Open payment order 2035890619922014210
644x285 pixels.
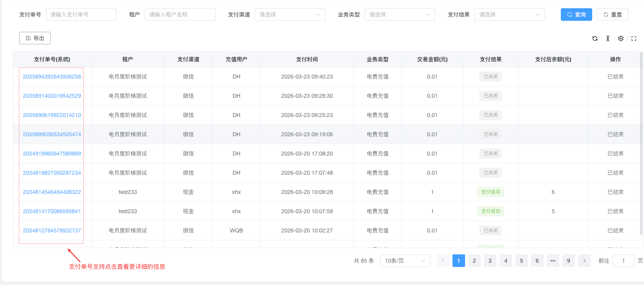tap(52, 115)
